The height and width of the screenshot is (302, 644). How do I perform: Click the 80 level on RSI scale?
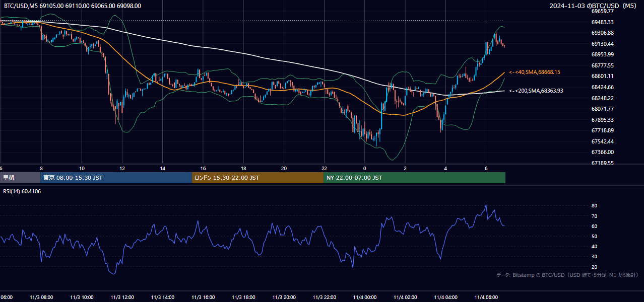pyautogui.click(x=594, y=206)
